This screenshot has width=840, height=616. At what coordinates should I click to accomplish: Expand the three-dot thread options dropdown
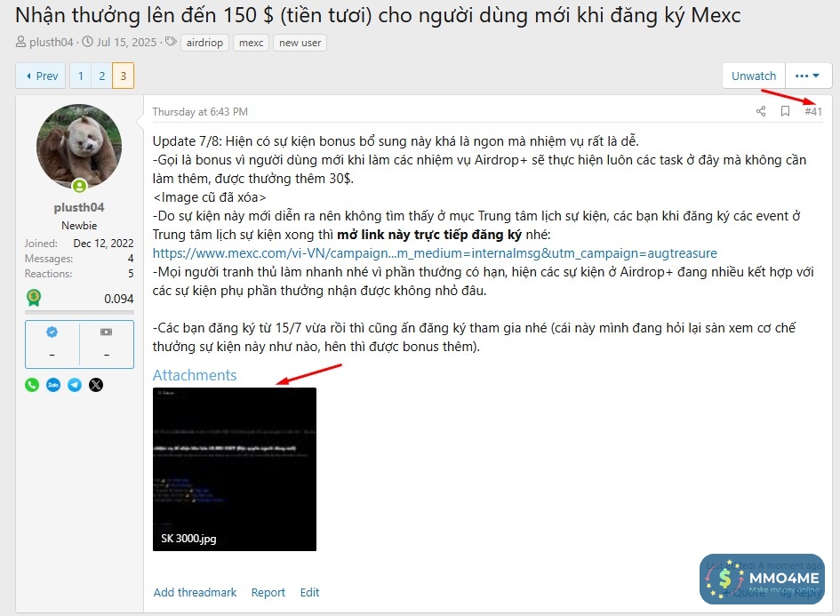click(808, 76)
